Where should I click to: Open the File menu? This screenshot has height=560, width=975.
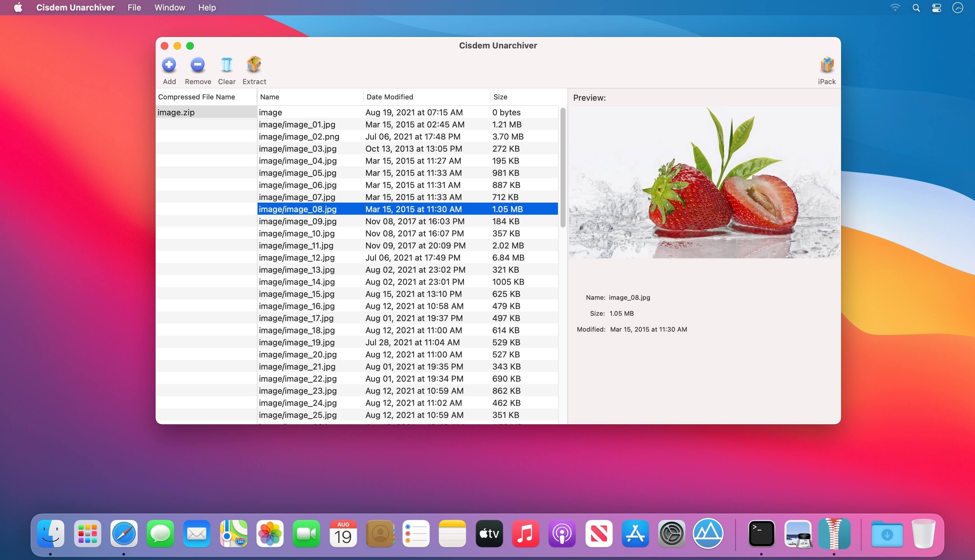point(134,8)
